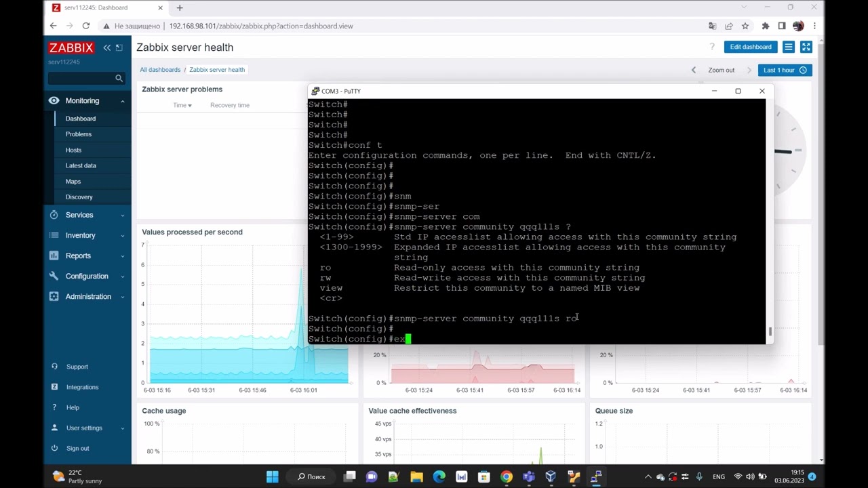
Task: Bookmark this page with star icon
Action: coord(745,26)
